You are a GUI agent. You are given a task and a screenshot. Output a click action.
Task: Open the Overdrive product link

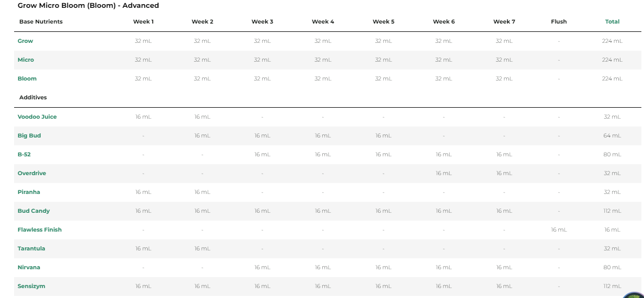(33, 173)
